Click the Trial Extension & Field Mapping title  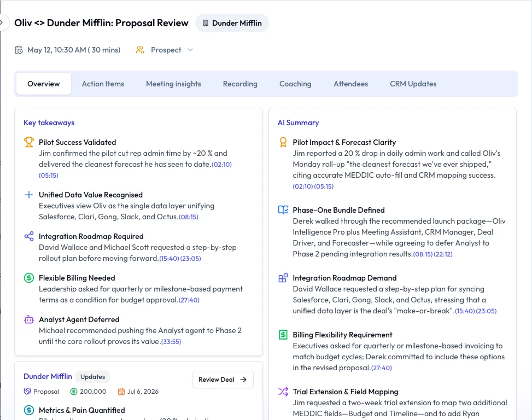point(346,392)
